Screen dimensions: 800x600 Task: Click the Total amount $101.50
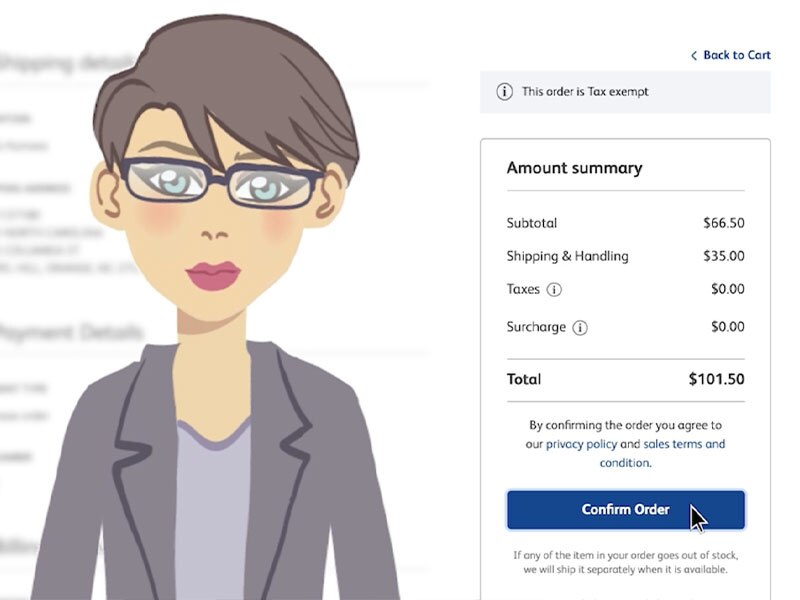(x=716, y=379)
